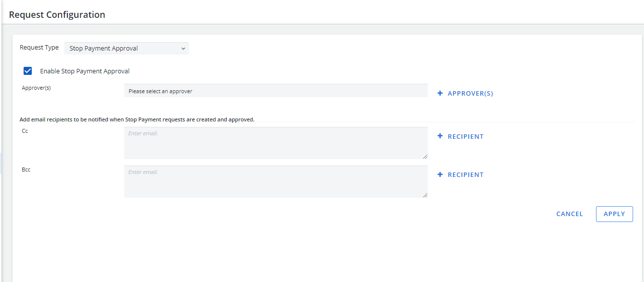Click the APPROVER(S) add link text
The height and width of the screenshot is (282, 644).
coord(470,93)
